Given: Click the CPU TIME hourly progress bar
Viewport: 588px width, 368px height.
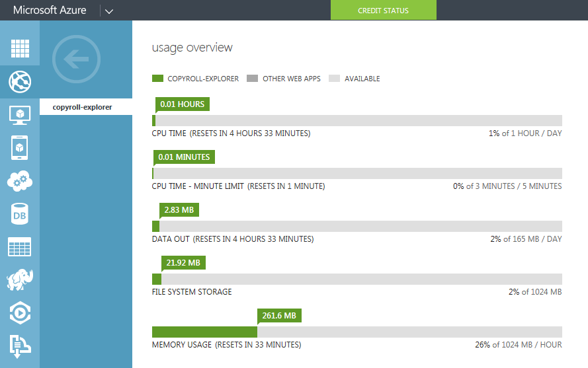Looking at the screenshot, I should point(357,121).
